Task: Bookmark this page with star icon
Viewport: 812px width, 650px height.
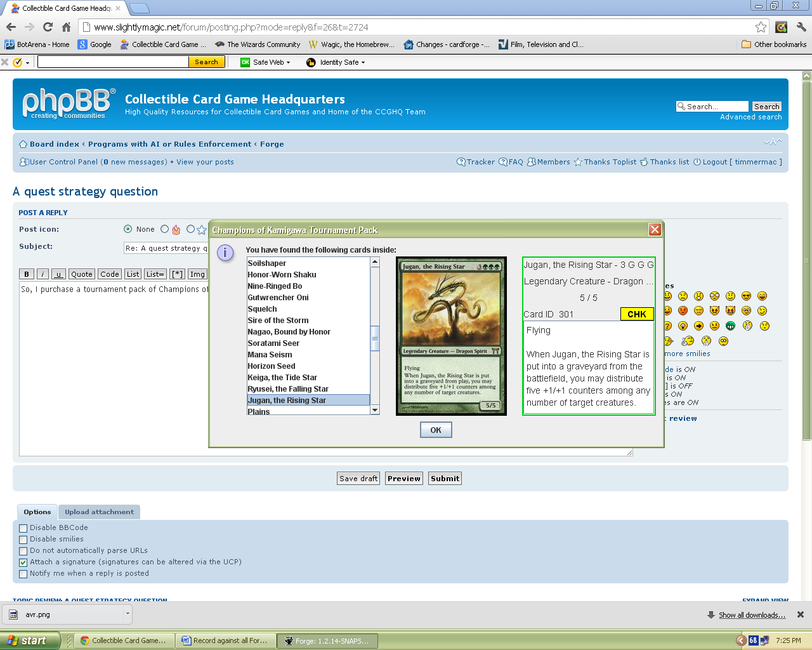Action: point(761,27)
